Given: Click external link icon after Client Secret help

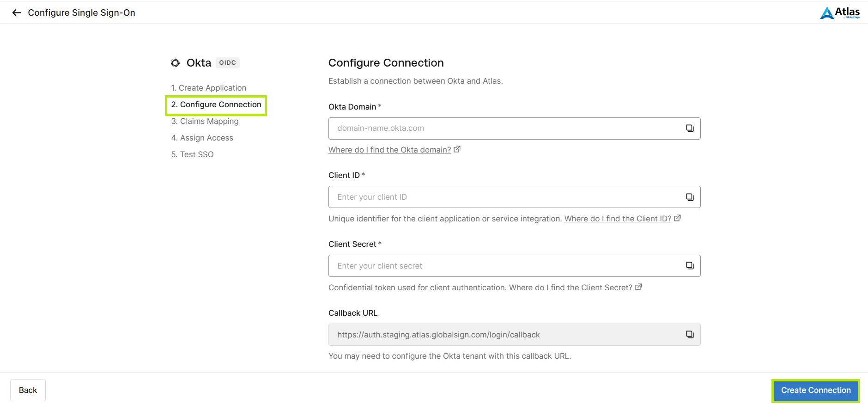Looking at the screenshot, I should point(638,287).
